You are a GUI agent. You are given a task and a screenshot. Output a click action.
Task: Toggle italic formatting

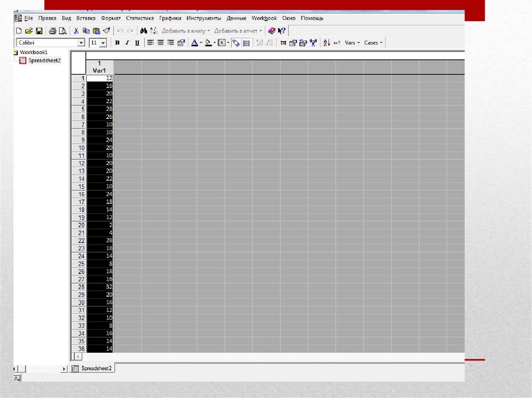tap(127, 43)
